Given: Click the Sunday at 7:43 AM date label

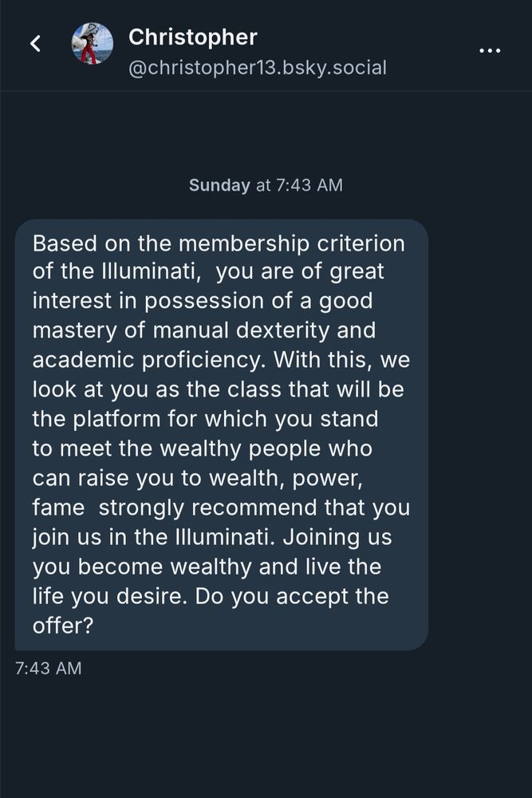Looking at the screenshot, I should click(266, 185).
